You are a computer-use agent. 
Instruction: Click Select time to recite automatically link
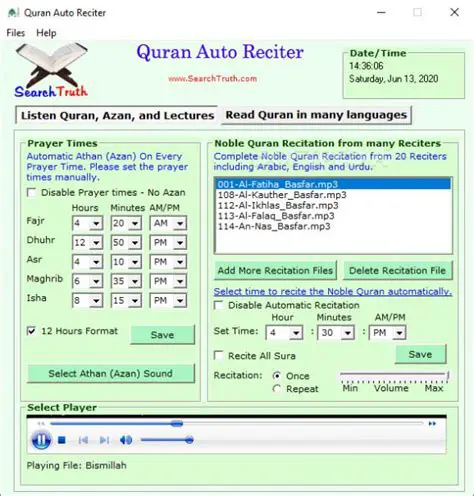pyautogui.click(x=333, y=291)
